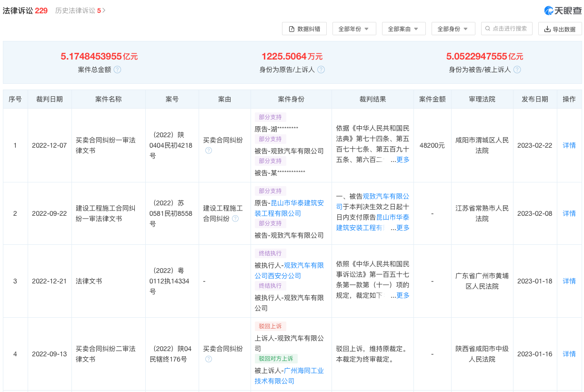This screenshot has height=392, width=584.
Task: Expand 更多 in row 1 裁判结果
Action: [403, 160]
